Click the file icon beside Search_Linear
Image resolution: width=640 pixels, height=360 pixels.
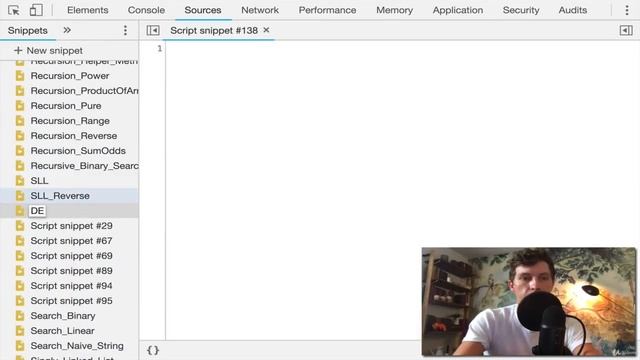coord(20,331)
